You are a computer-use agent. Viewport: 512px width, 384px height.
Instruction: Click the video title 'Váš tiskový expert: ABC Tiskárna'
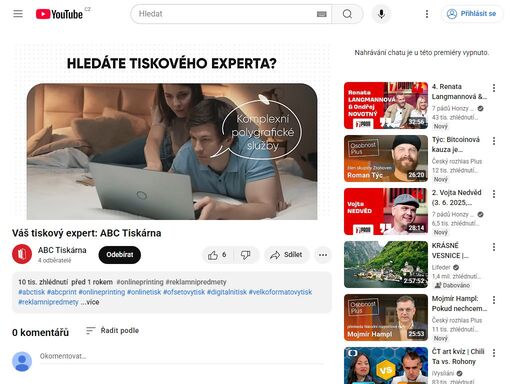[87, 233]
